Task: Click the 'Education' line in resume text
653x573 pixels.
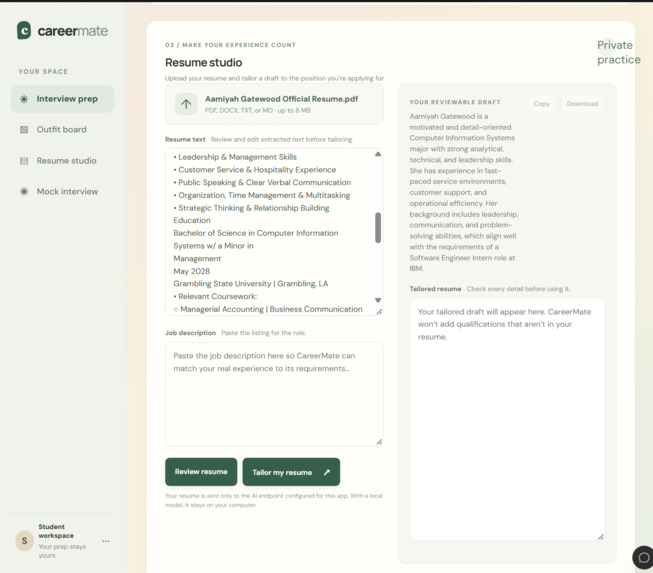Action: pos(192,220)
